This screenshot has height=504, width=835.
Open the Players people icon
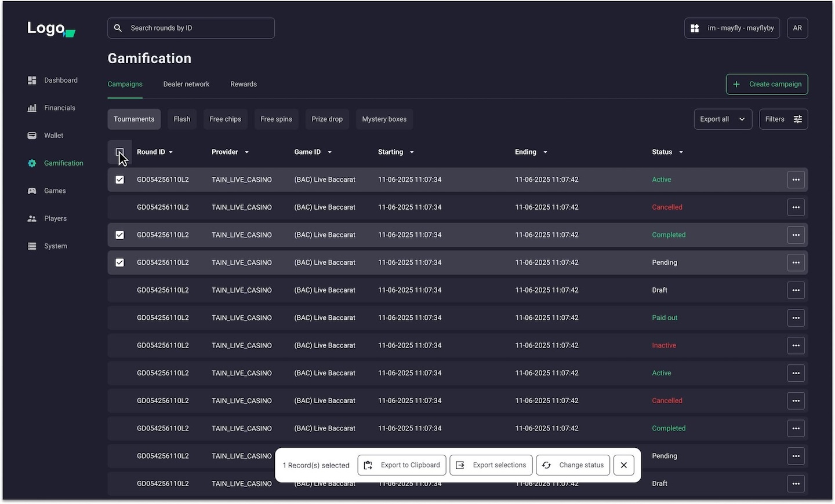[32, 219]
